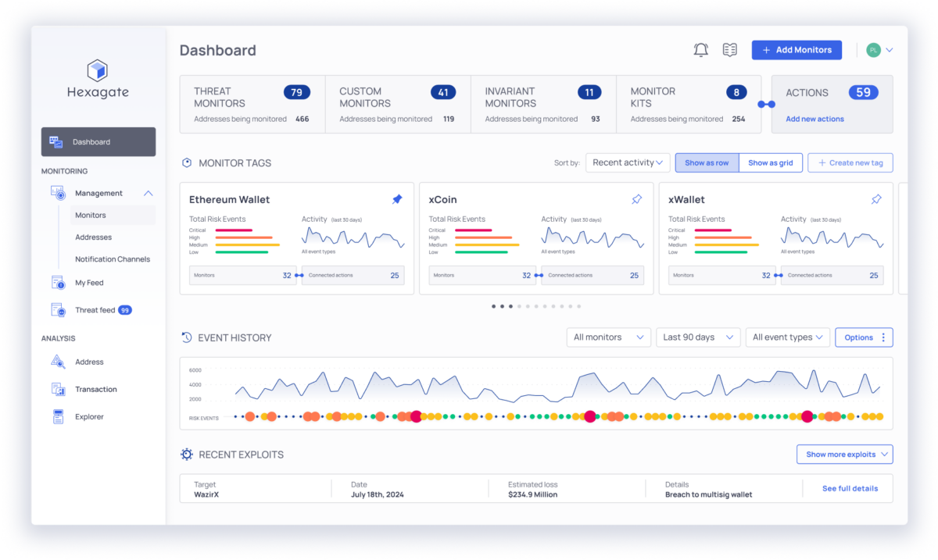The image size is (938, 560).
Task: Open the notification bell icon
Action: click(701, 49)
